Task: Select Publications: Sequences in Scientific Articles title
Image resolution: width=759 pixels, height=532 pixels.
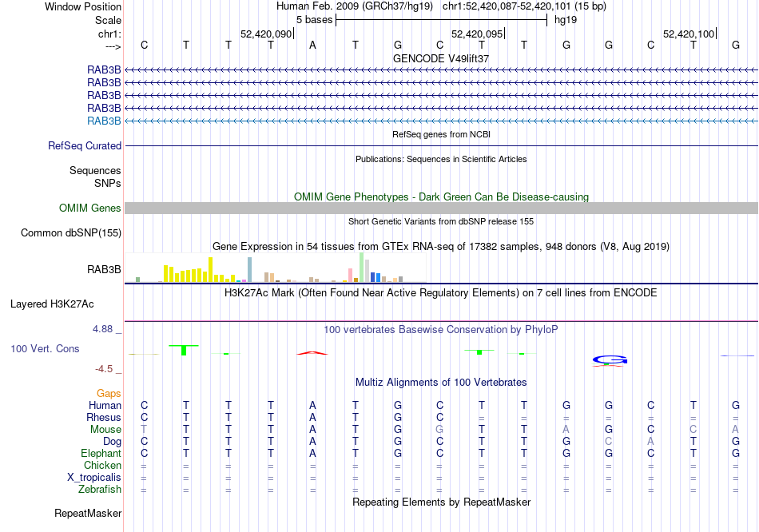Action: click(x=441, y=159)
